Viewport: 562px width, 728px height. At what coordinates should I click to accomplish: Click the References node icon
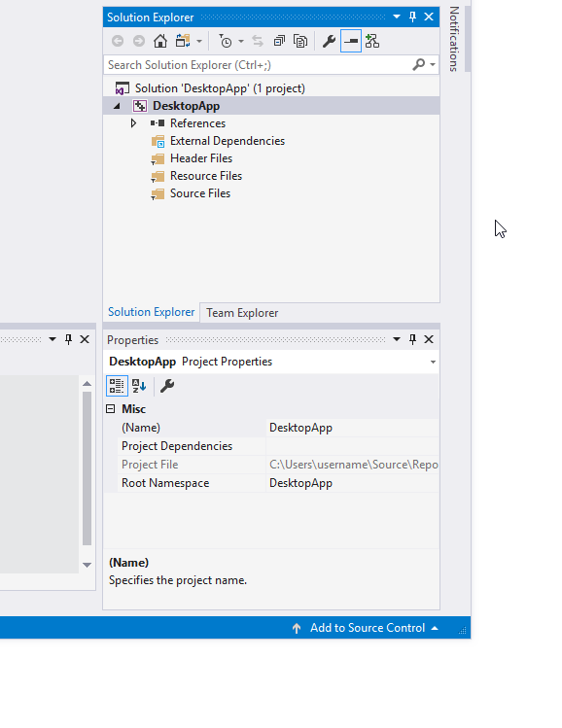point(158,123)
